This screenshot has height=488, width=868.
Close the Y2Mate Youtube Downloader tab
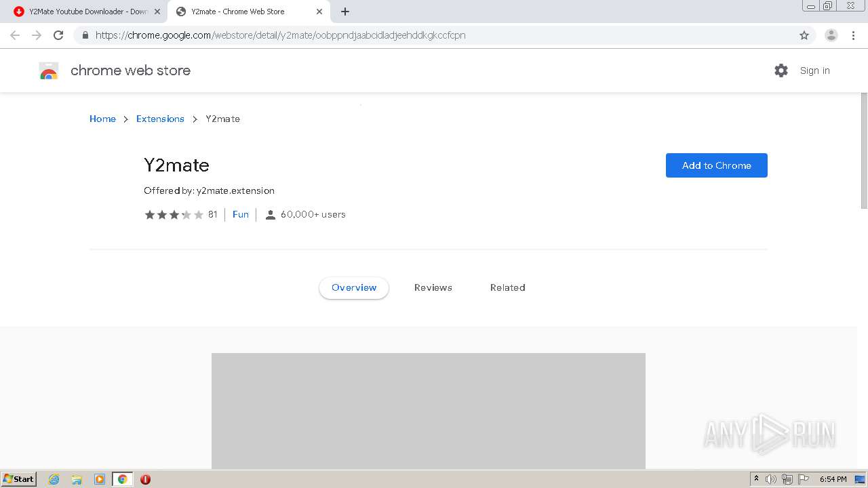pyautogui.click(x=157, y=12)
